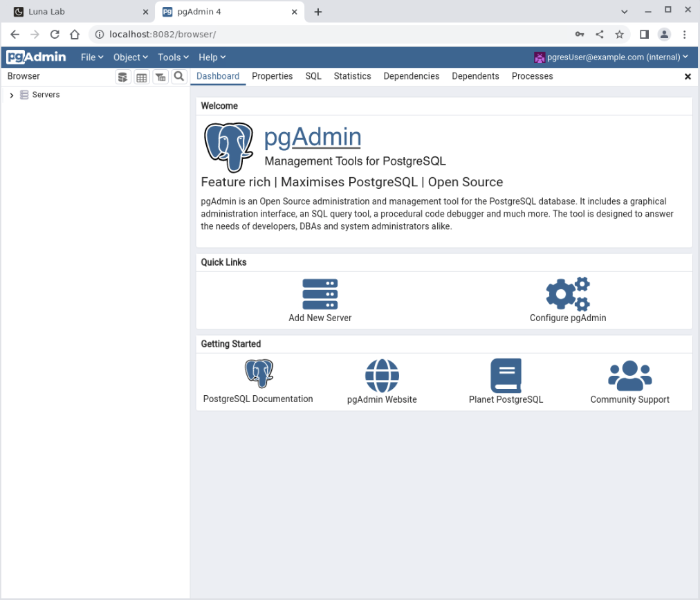This screenshot has height=600, width=700.
Task: Open the browser side panel icon
Action: click(x=644, y=35)
